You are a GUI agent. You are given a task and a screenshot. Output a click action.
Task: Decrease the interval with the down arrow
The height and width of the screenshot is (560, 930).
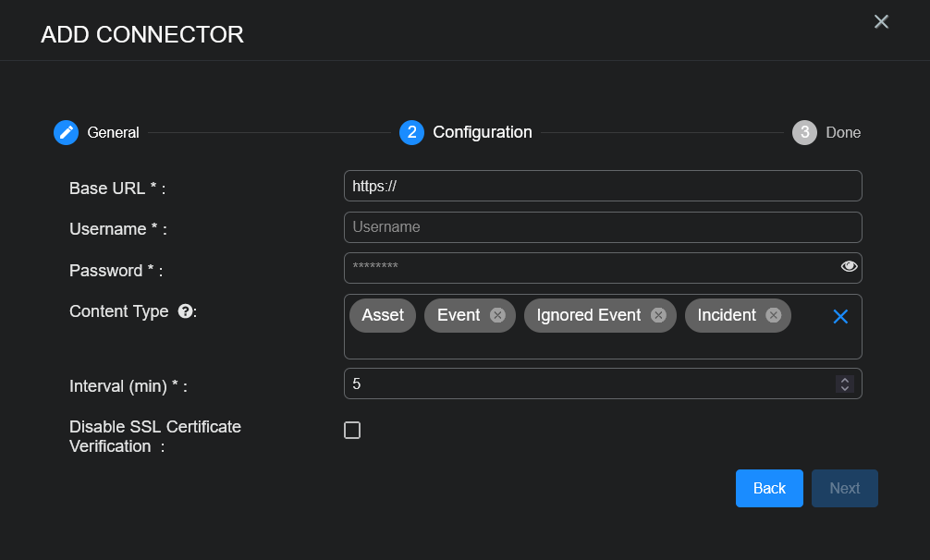tap(844, 388)
